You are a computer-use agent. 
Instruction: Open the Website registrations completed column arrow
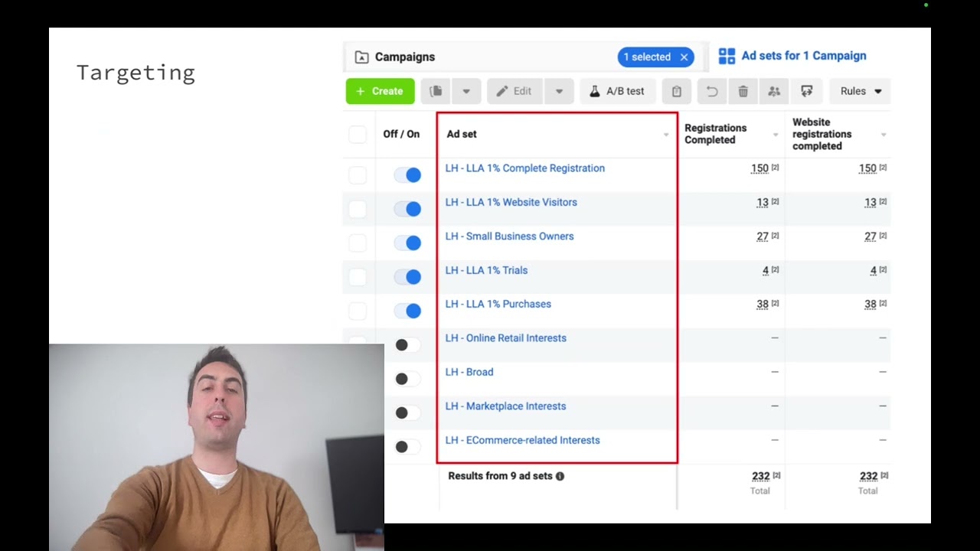884,135
